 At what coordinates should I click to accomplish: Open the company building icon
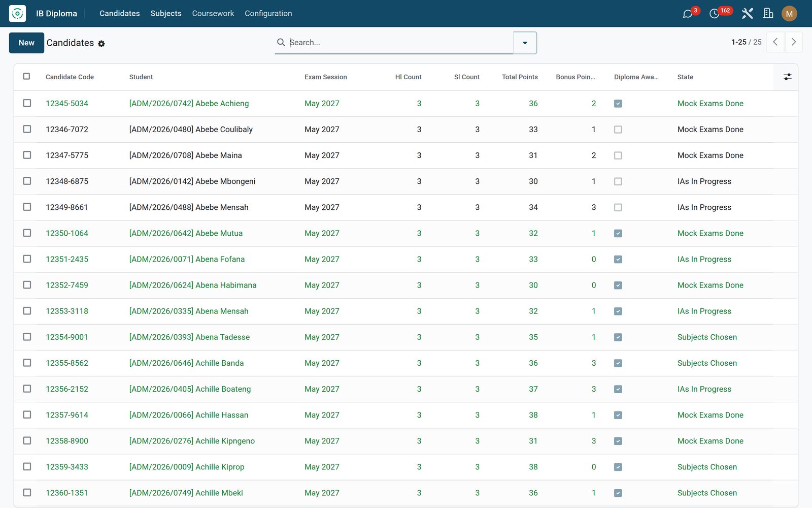click(x=768, y=13)
